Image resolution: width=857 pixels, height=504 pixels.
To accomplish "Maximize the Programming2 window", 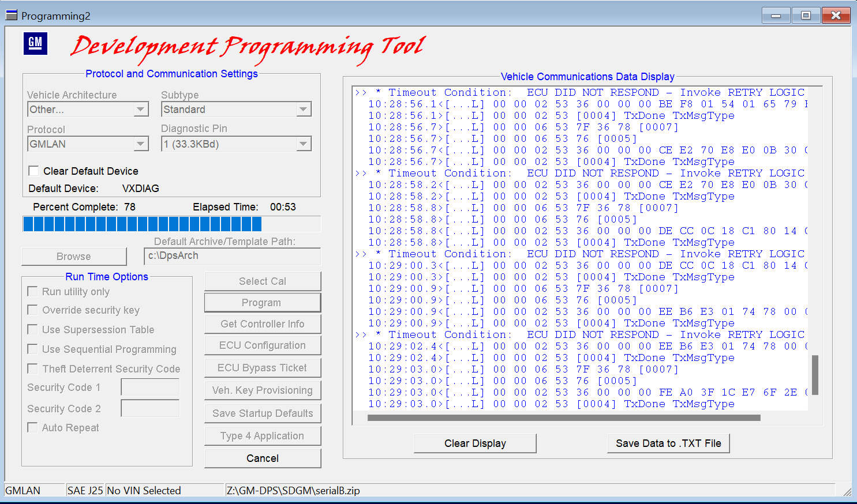I will click(806, 16).
